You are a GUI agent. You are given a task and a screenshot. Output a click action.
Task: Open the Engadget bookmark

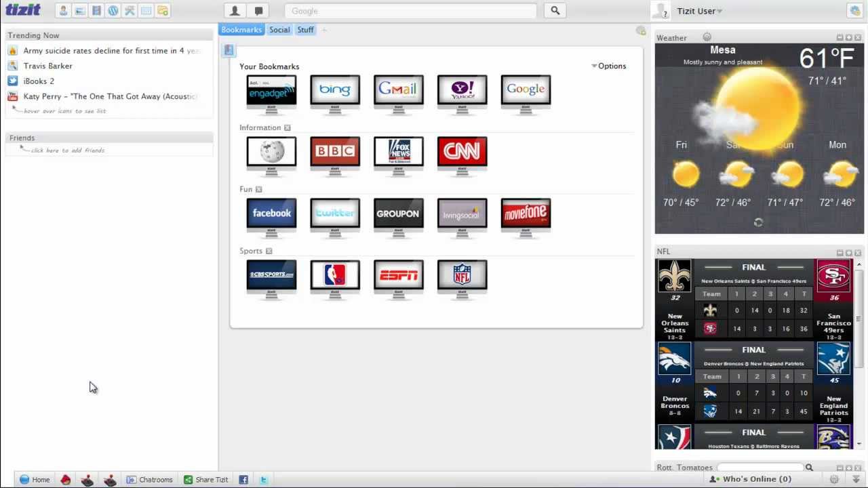click(271, 94)
